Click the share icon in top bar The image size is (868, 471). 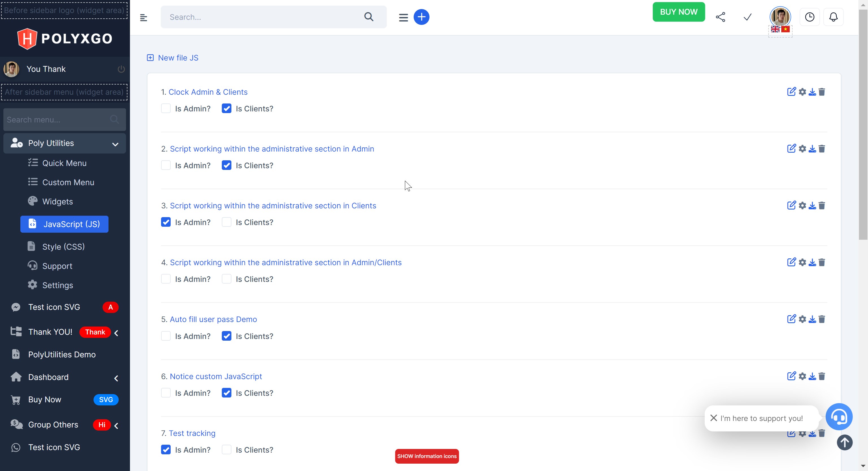[x=721, y=17]
